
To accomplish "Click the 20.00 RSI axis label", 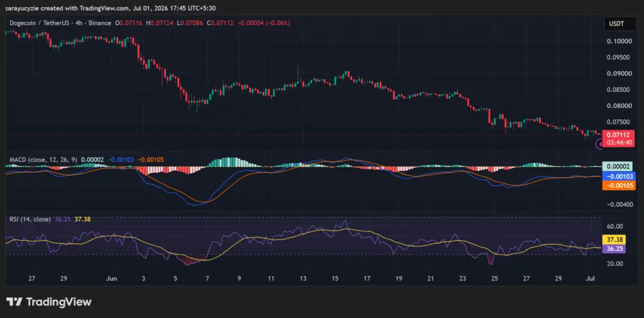I will [615, 264].
